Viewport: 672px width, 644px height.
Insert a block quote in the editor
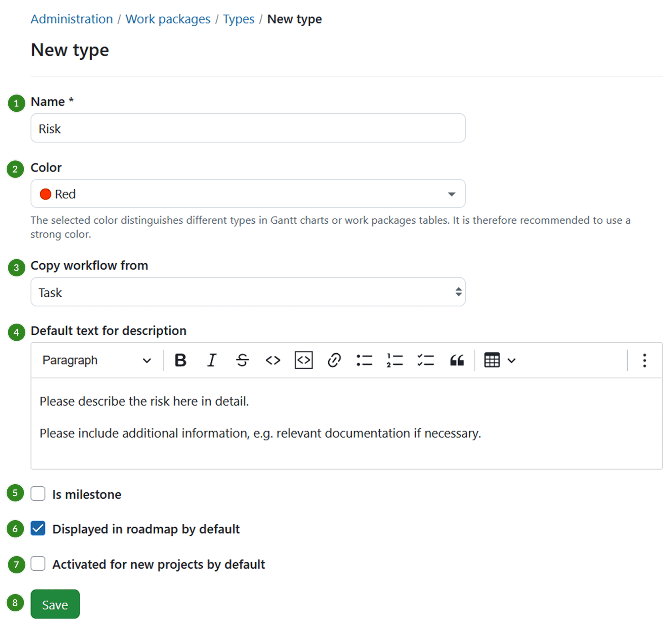pos(456,360)
